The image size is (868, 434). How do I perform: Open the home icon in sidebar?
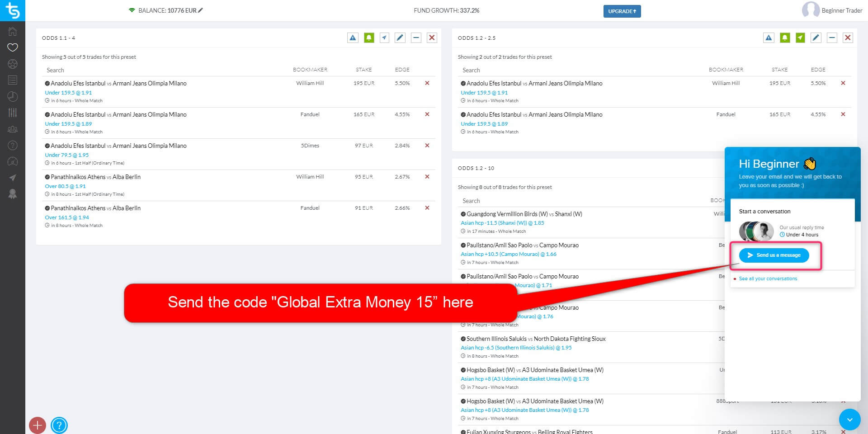[13, 31]
